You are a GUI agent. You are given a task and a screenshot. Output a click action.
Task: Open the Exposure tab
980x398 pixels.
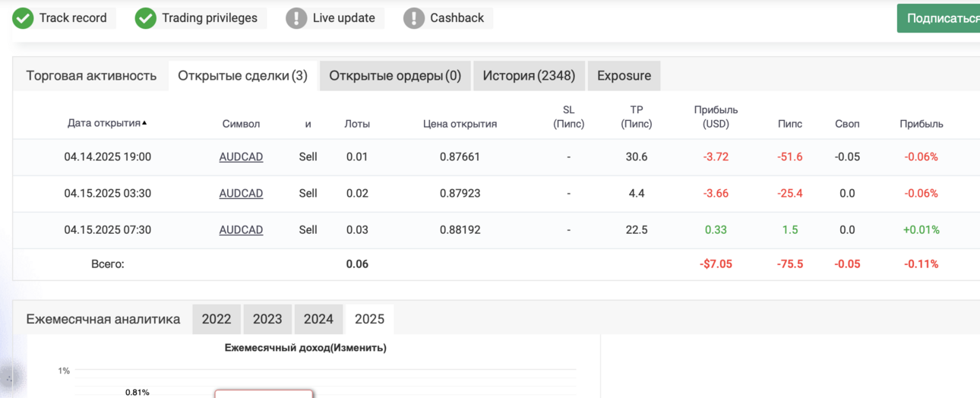pos(624,76)
